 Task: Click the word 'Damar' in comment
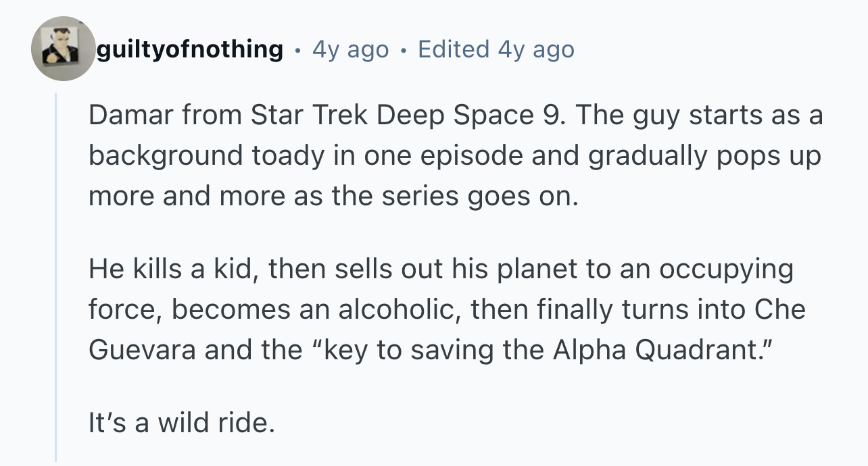130,115
